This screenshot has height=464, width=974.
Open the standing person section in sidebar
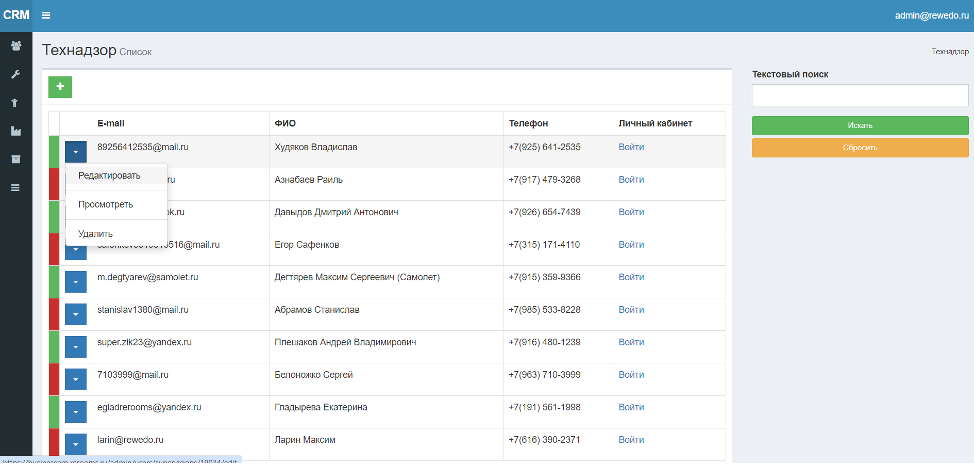pyautogui.click(x=16, y=103)
